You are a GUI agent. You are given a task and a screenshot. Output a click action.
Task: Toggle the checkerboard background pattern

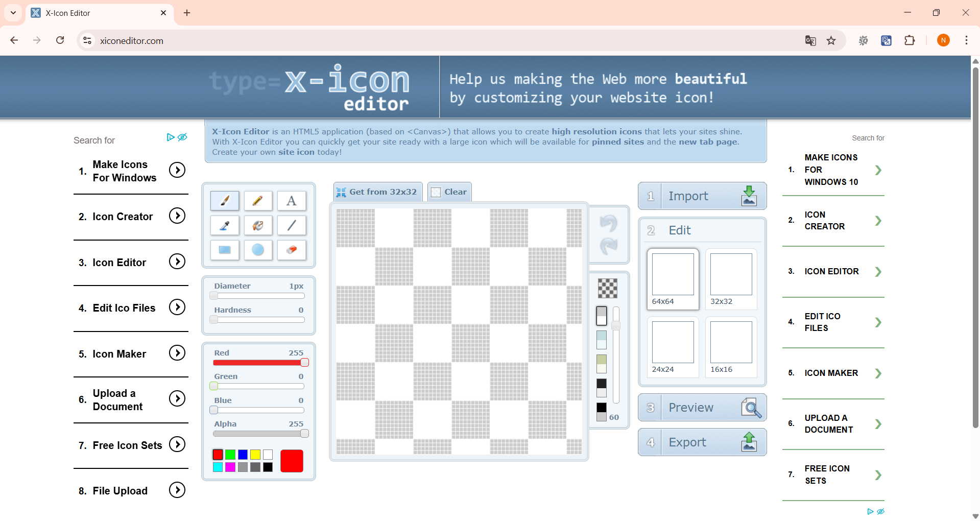[607, 288]
